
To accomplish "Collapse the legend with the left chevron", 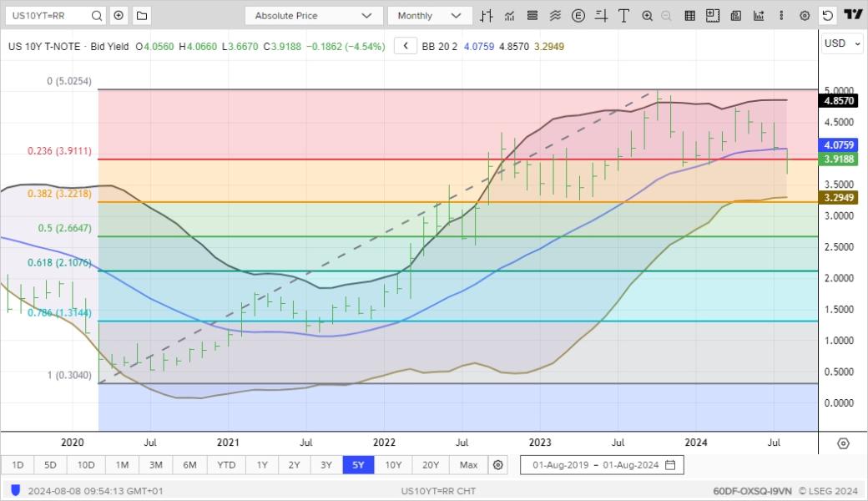I will pyautogui.click(x=406, y=46).
